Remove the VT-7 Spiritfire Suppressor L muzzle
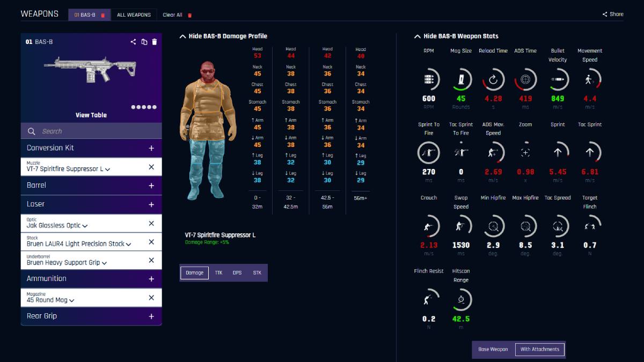Image resolution: width=644 pixels, height=362 pixels. (151, 167)
